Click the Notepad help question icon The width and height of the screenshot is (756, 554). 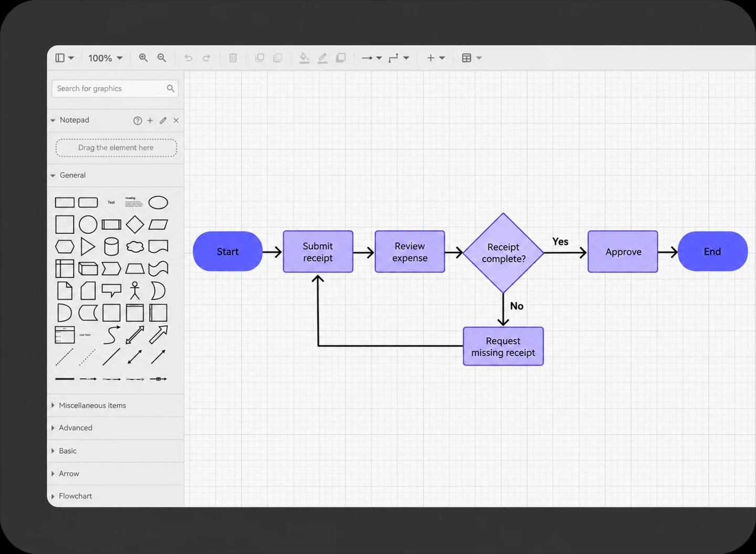coord(138,120)
